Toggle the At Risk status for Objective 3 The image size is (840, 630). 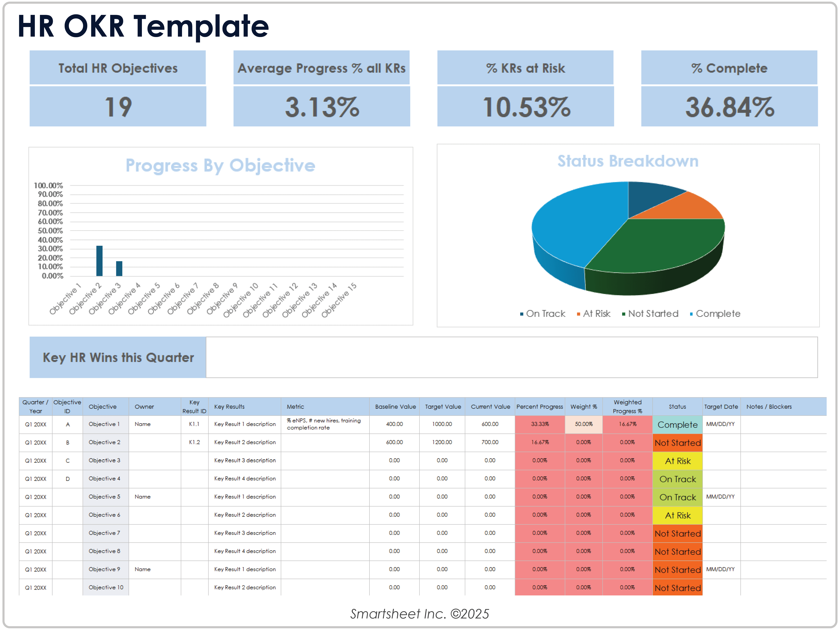[x=678, y=461]
